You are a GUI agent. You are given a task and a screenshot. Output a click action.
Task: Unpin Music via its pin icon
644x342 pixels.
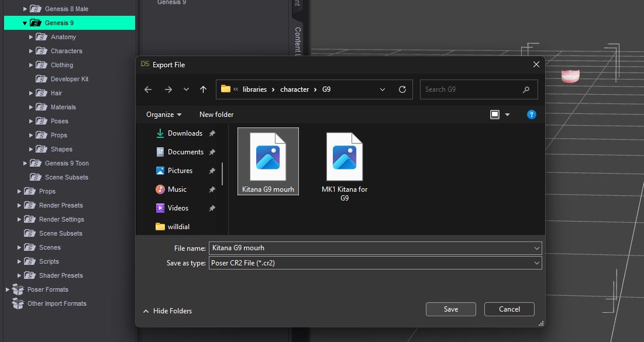point(212,189)
